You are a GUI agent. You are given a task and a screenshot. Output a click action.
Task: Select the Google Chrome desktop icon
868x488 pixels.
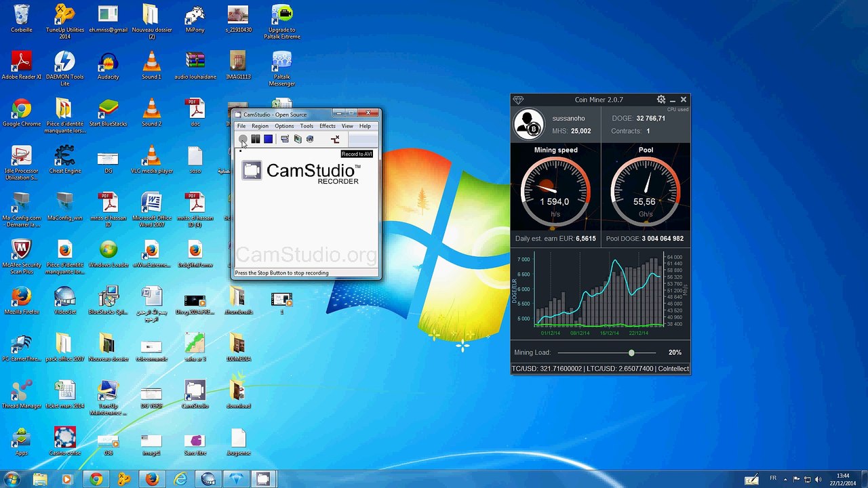[x=21, y=113]
